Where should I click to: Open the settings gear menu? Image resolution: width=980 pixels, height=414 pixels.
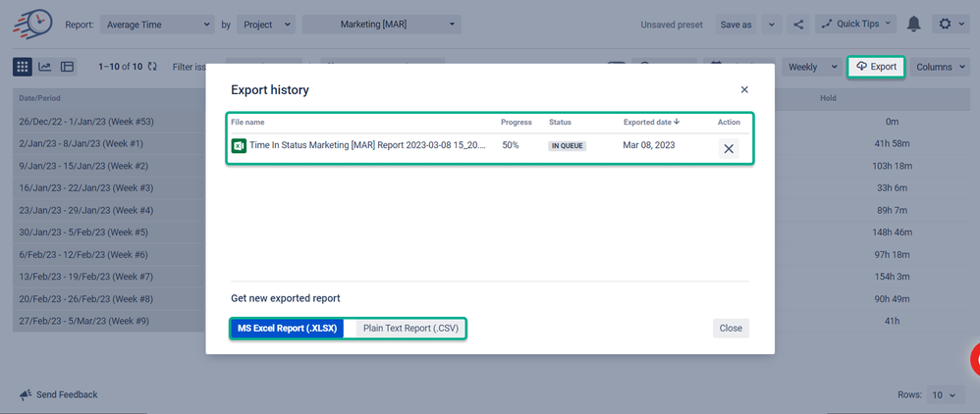952,25
